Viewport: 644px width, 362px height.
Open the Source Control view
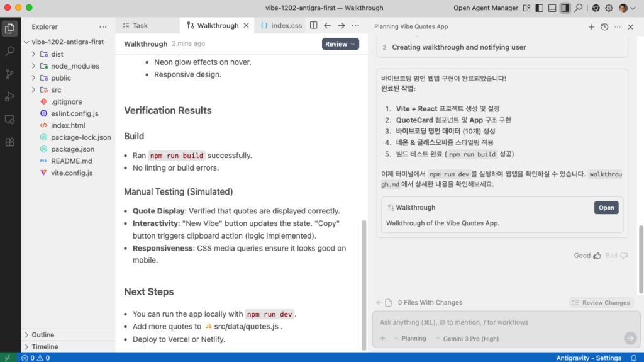pyautogui.click(x=9, y=74)
